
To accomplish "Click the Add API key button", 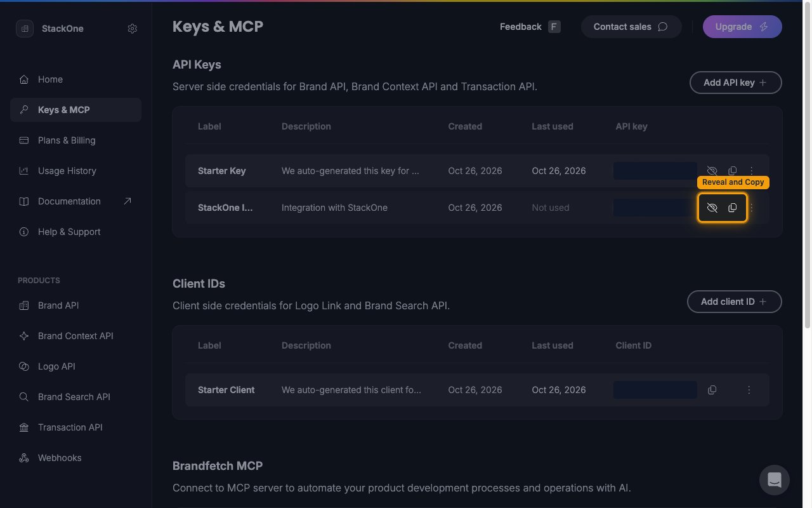I will click(x=735, y=83).
